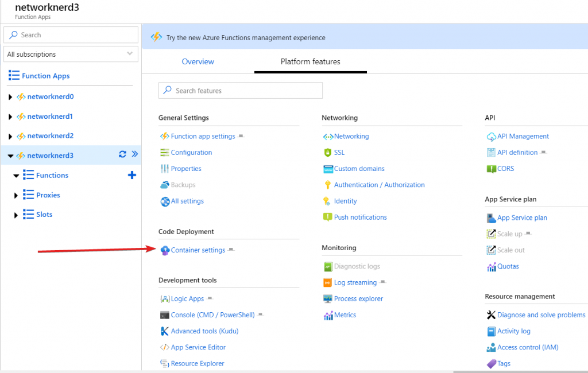Expand the networknerd1 tree node
This screenshot has height=373, width=588.
[x=10, y=117]
